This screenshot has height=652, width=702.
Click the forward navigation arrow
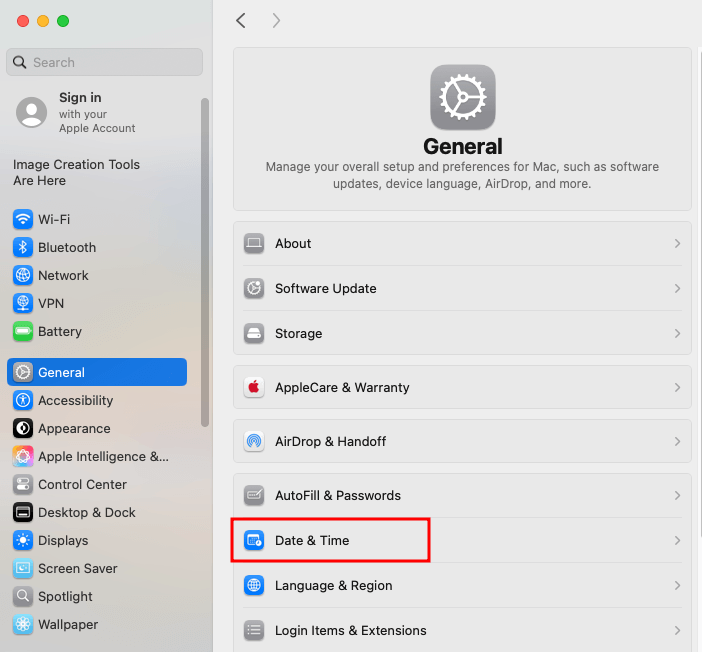[276, 20]
